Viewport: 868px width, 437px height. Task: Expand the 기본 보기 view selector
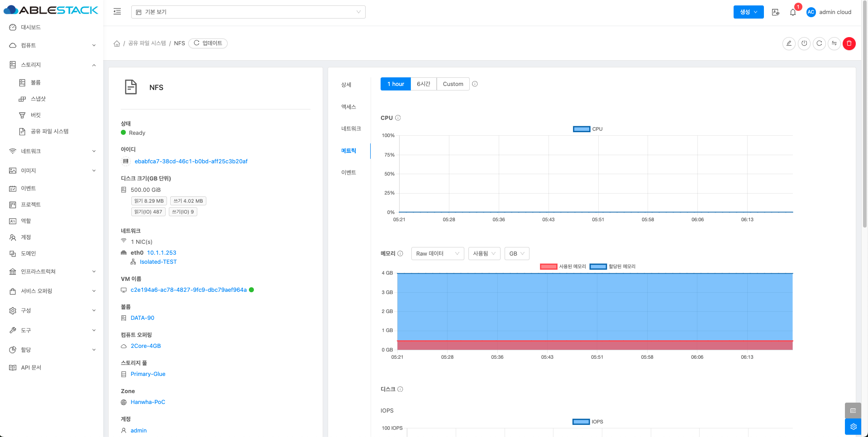pos(248,12)
